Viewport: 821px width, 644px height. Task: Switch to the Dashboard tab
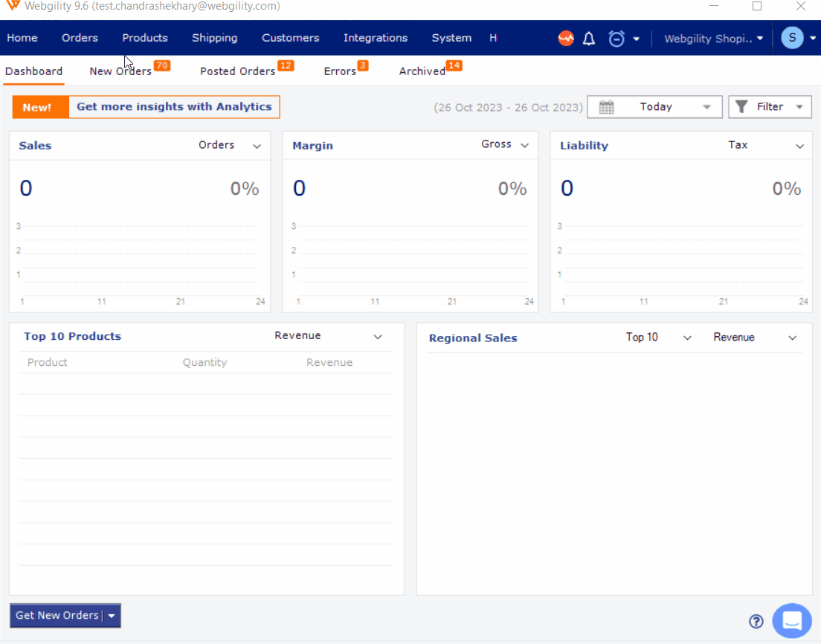[33, 71]
